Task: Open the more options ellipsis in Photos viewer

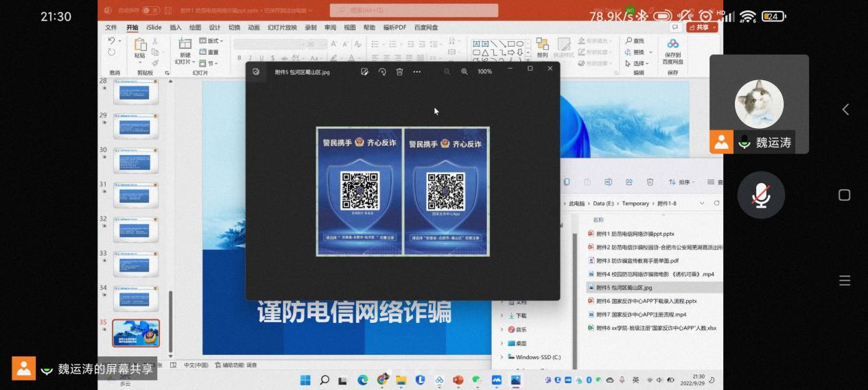Action: [x=417, y=71]
